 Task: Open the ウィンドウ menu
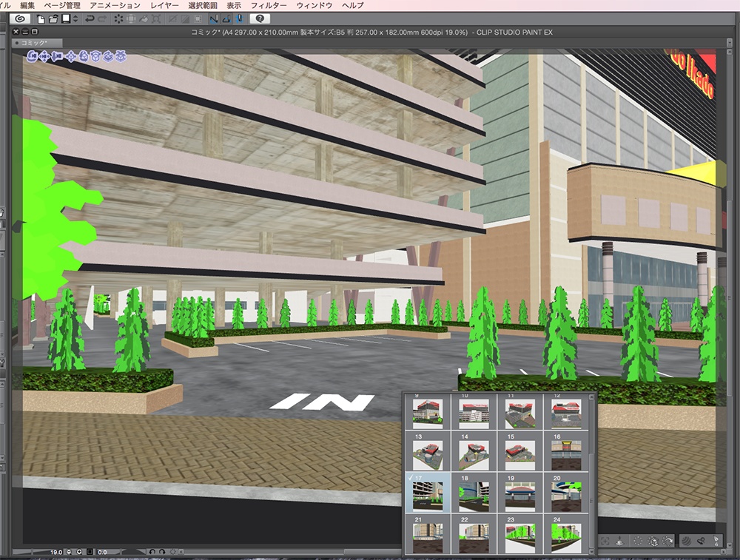tap(314, 6)
